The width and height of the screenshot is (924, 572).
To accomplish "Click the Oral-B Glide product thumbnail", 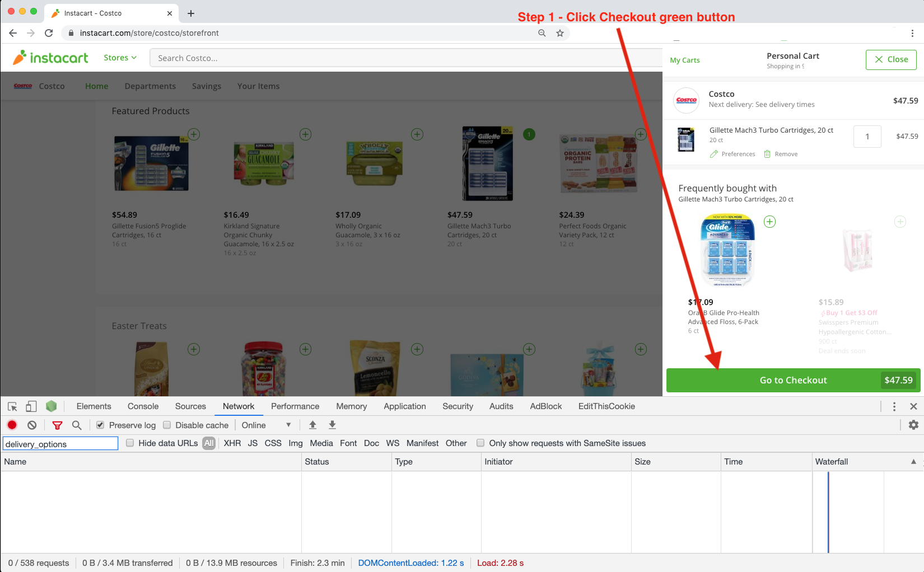I will (727, 251).
